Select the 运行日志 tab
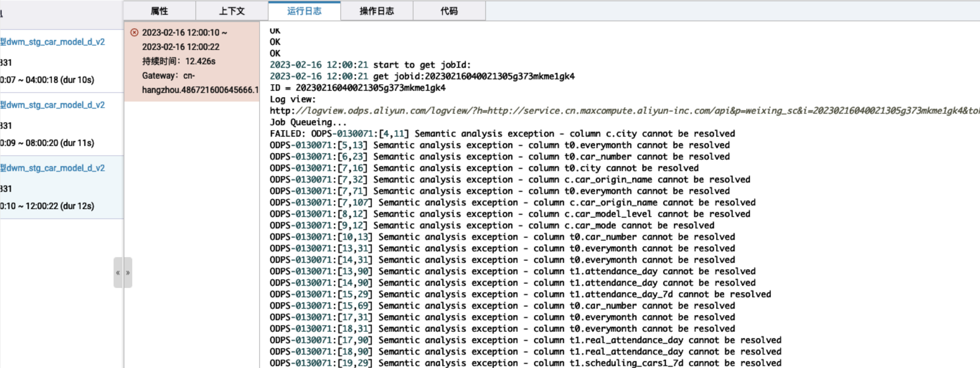980x368 pixels. [x=304, y=11]
